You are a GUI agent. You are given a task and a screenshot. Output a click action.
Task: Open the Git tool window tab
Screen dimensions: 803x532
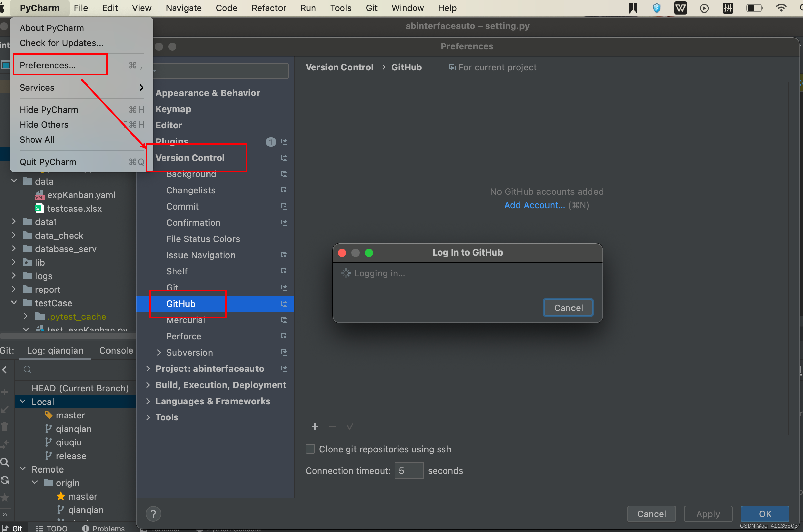pyautogui.click(x=13, y=528)
